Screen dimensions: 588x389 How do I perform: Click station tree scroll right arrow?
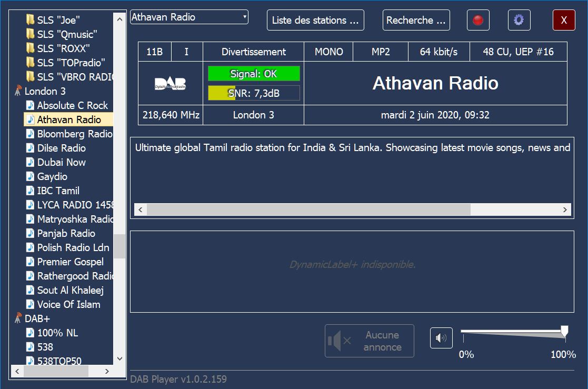(x=107, y=372)
